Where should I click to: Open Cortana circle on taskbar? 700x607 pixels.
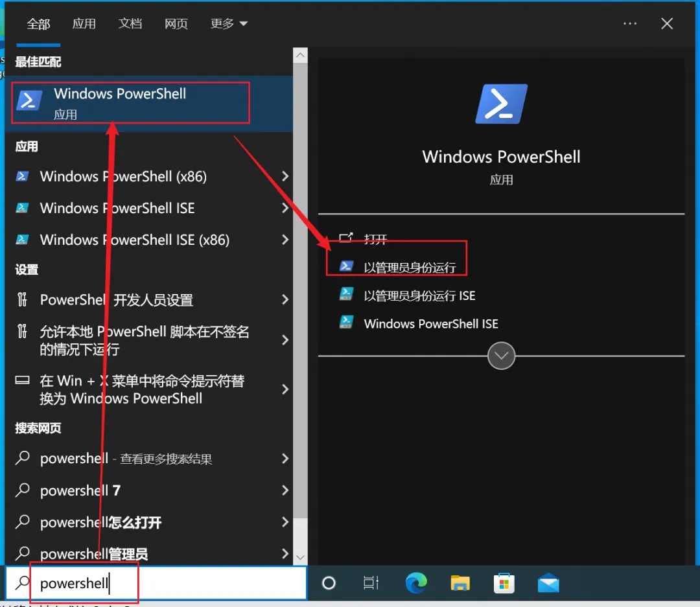pyautogui.click(x=329, y=583)
